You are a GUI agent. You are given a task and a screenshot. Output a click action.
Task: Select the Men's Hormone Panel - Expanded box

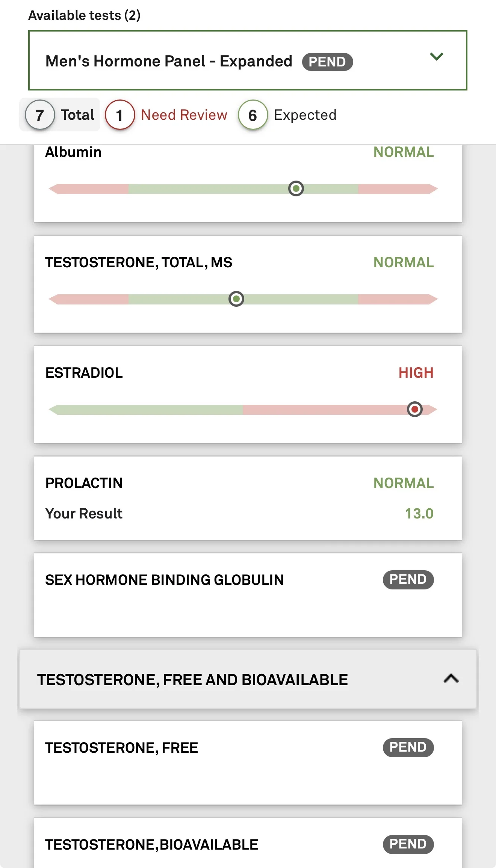248,60
